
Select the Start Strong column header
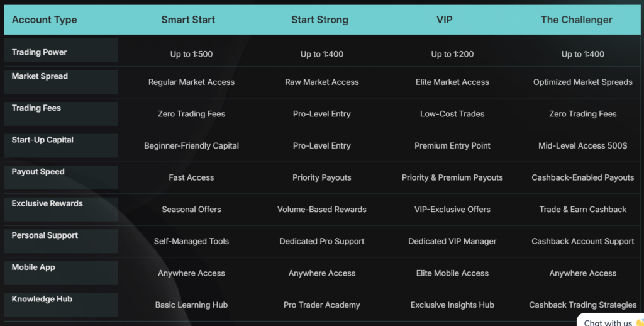point(319,20)
